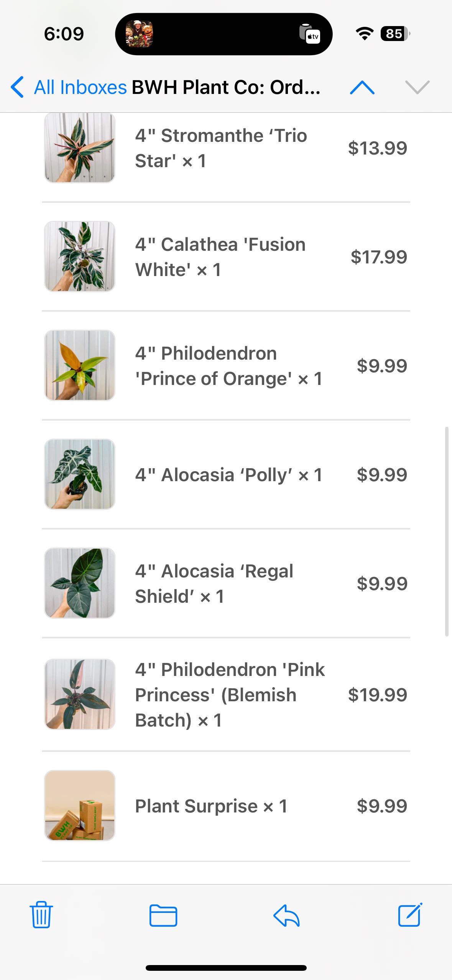Open Plant Surprise box thumbnail
This screenshot has height=980, width=452.
pos(80,806)
